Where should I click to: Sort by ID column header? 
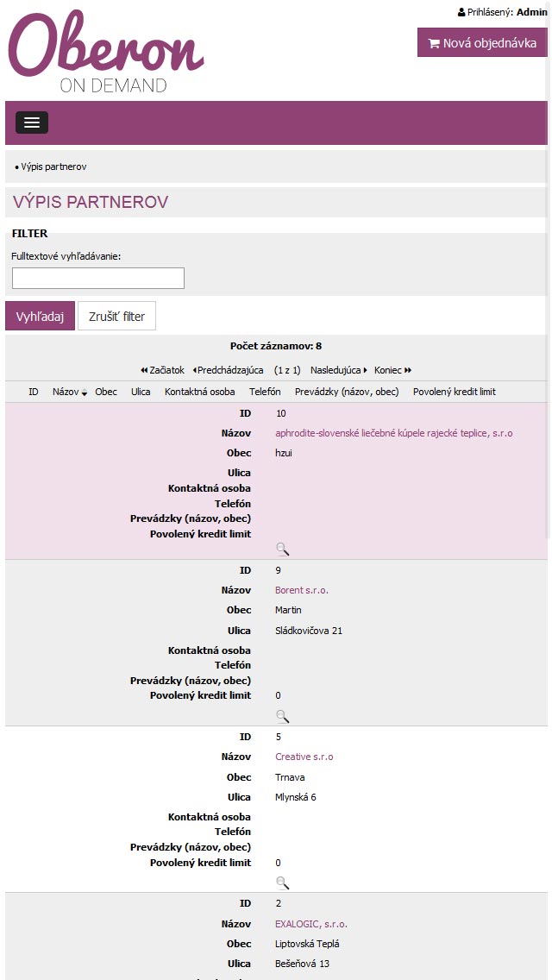(34, 392)
